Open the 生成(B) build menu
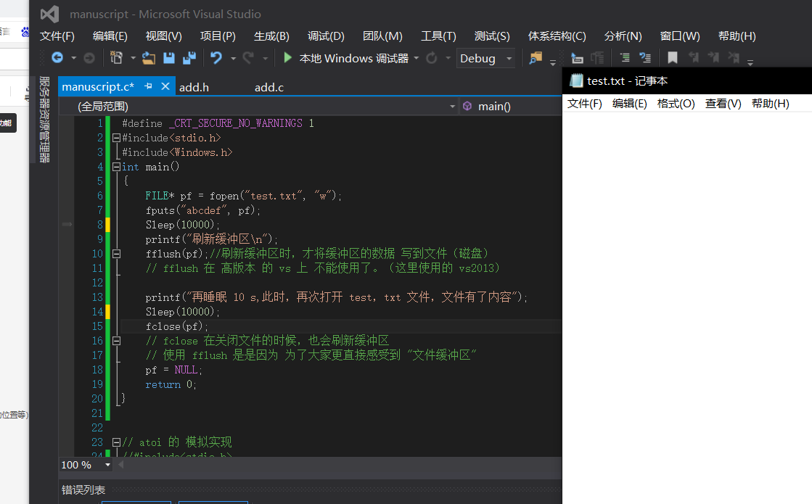812x504 pixels. coord(272,36)
